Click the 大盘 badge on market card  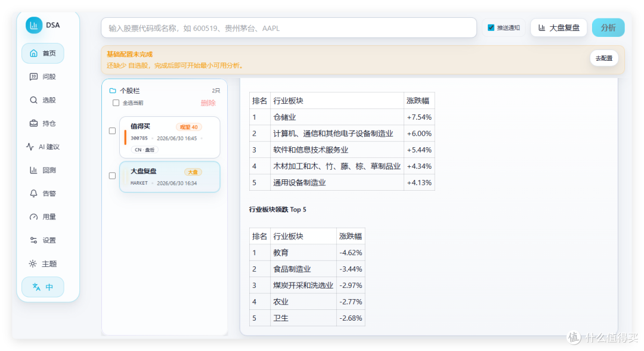point(193,172)
